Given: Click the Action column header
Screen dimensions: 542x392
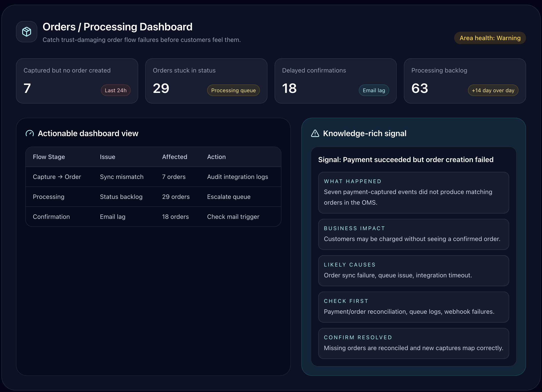Looking at the screenshot, I should click(216, 157).
